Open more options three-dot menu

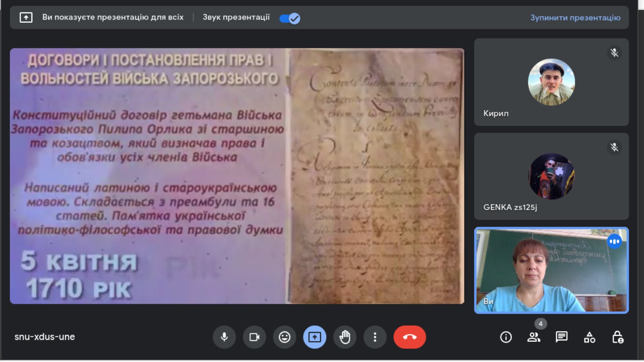coord(375,337)
